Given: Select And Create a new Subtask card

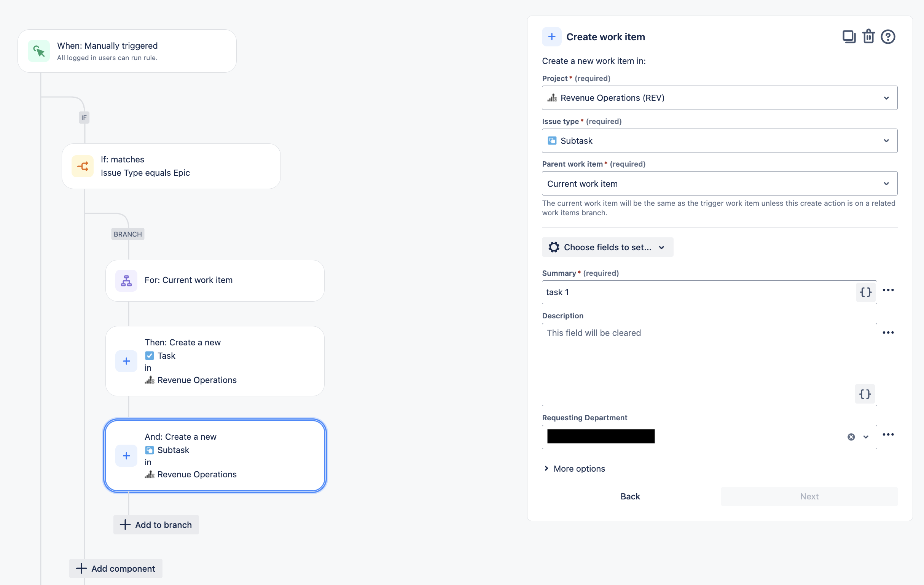Looking at the screenshot, I should point(215,456).
